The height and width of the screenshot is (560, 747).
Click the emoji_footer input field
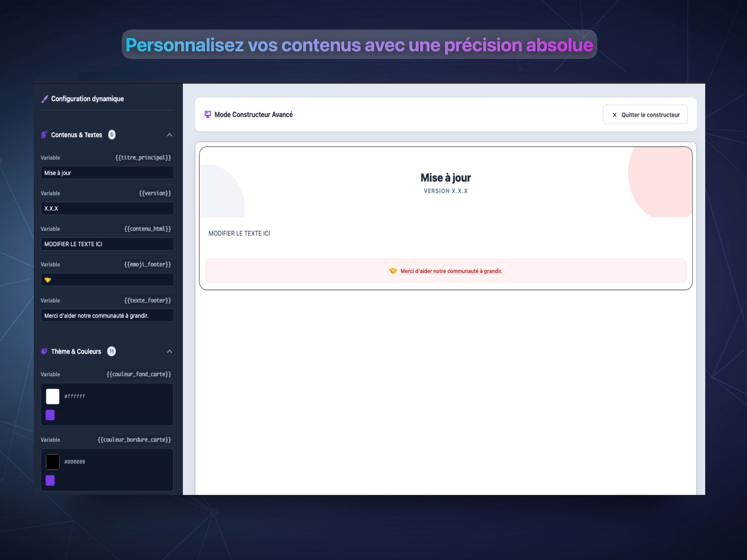tap(107, 280)
